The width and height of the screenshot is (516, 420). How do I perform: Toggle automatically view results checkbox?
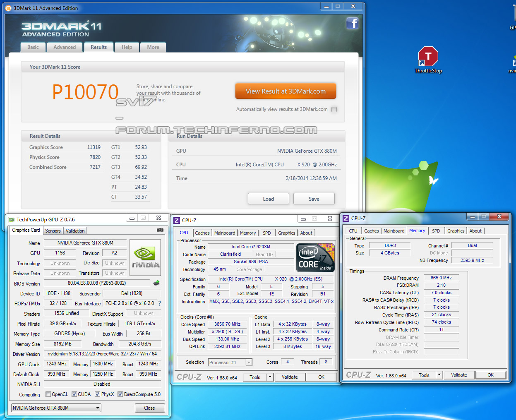click(334, 110)
